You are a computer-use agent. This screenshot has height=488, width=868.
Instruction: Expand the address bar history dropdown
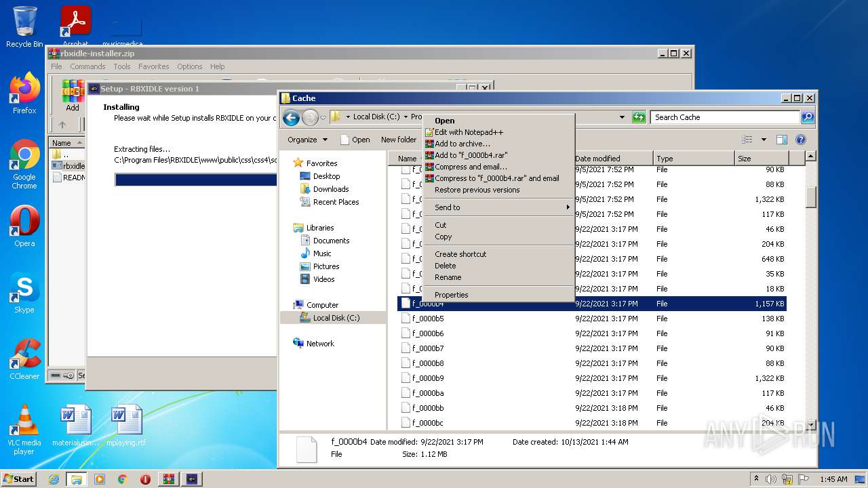point(622,117)
